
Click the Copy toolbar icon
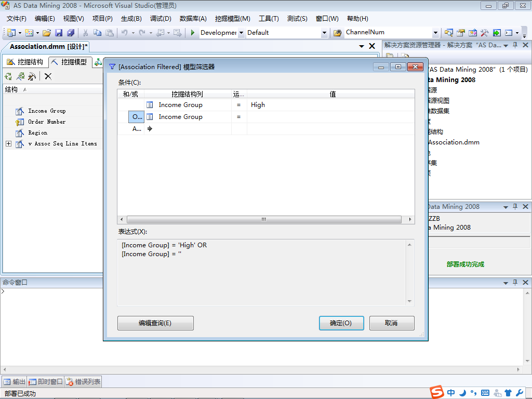(97, 33)
